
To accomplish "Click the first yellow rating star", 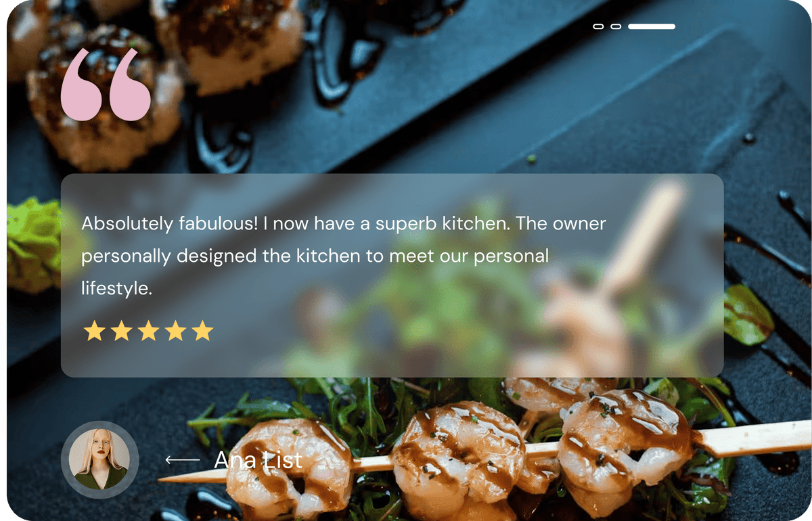I will click(94, 331).
